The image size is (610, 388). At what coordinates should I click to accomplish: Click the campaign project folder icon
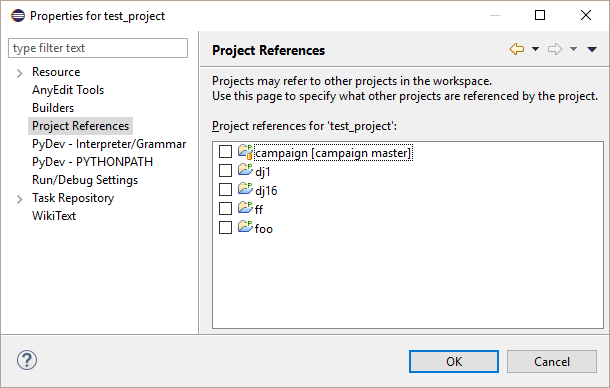coord(245,152)
